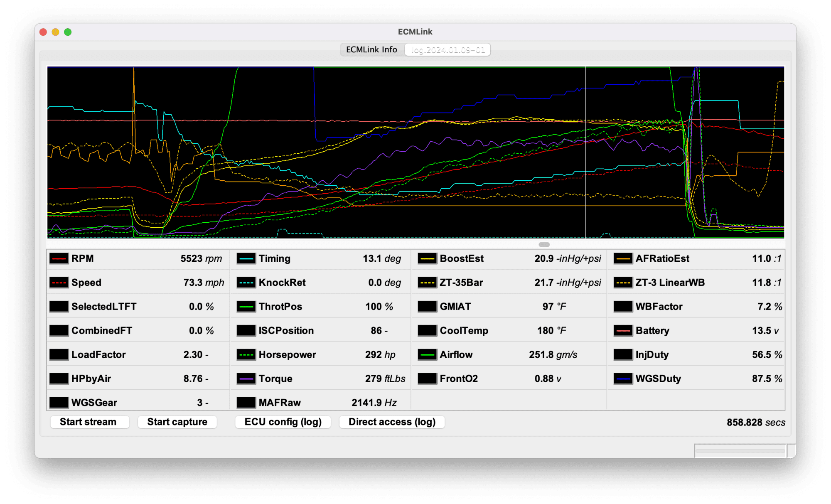This screenshot has height=504, width=831.
Task: Select the RPM label
Action: point(83,258)
